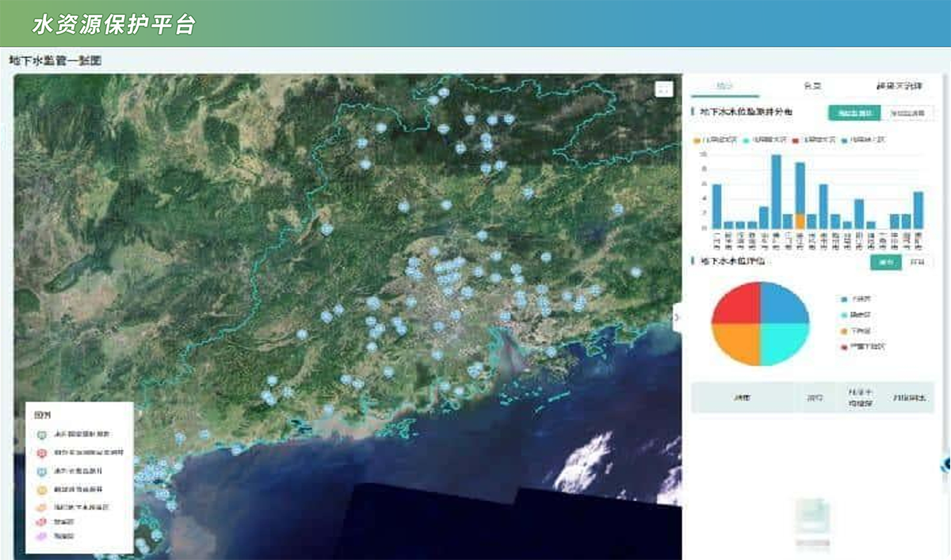Image resolution: width=951 pixels, height=560 pixels.
Task: Collapse the right panel with the arrow handle
Action: pos(677,317)
